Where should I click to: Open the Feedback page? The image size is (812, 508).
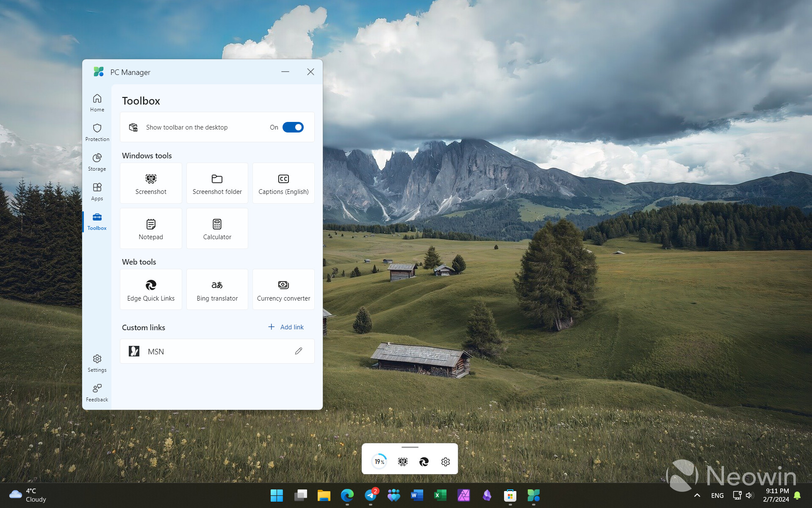coord(97,393)
